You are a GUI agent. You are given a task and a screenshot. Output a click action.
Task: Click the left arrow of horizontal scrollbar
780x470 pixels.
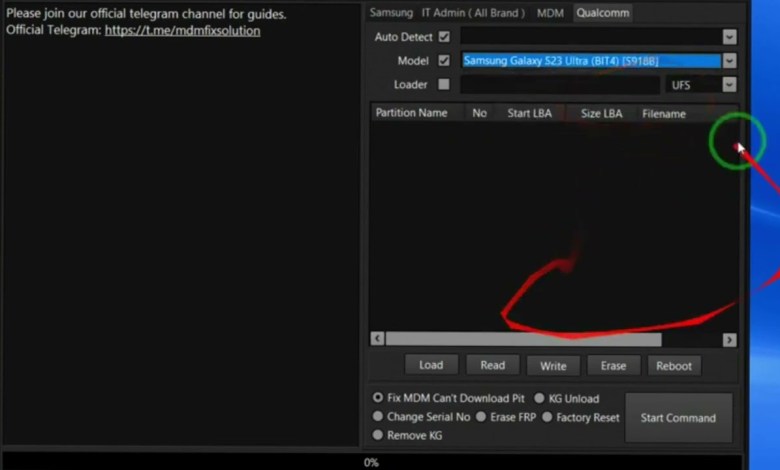tap(377, 339)
